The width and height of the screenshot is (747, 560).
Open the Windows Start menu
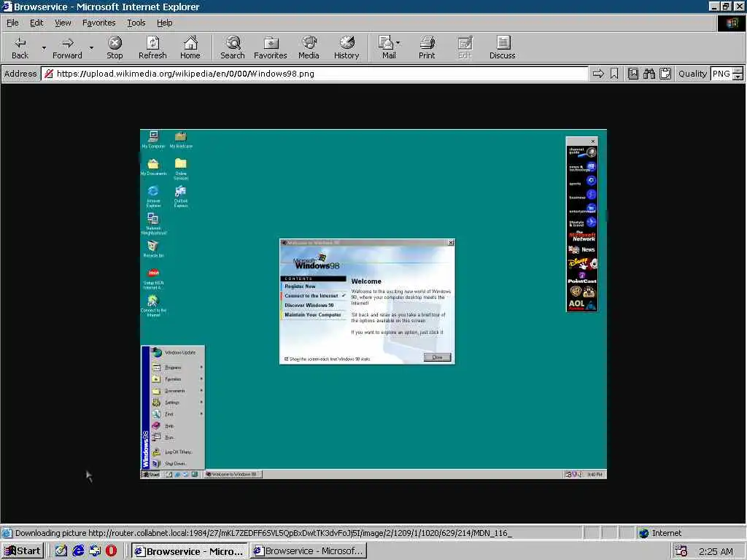[x=23, y=551]
